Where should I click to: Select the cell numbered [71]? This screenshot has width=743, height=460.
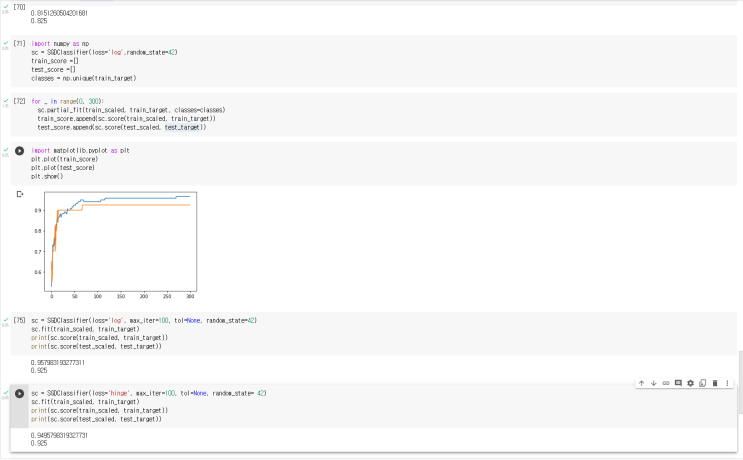click(x=19, y=44)
